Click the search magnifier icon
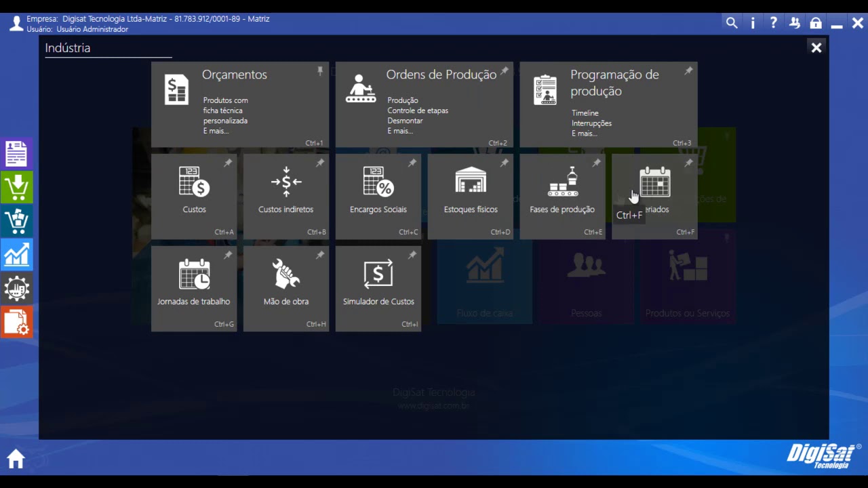Viewport: 868px width, 488px height. pyautogui.click(x=732, y=23)
